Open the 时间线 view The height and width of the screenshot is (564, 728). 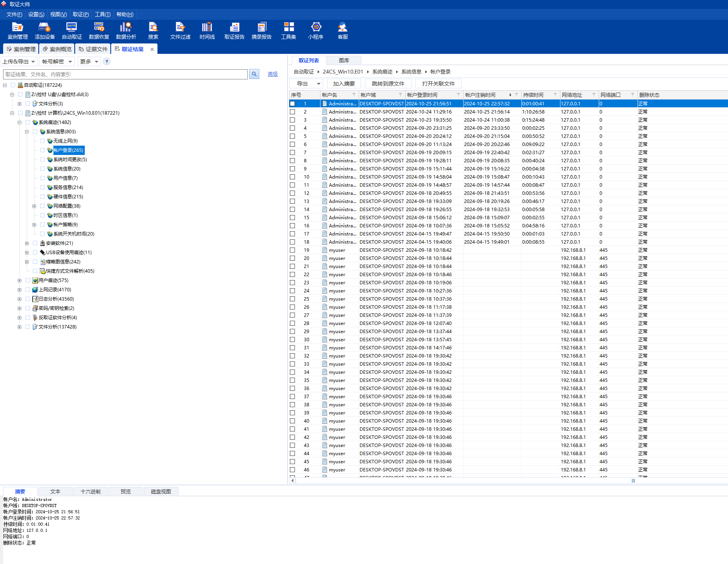pyautogui.click(x=207, y=31)
